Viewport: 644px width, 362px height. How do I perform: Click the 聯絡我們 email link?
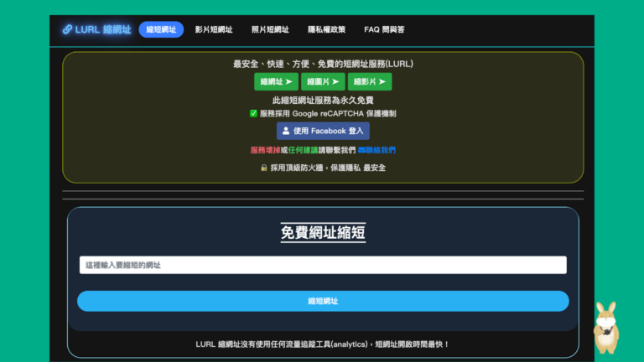point(377,150)
